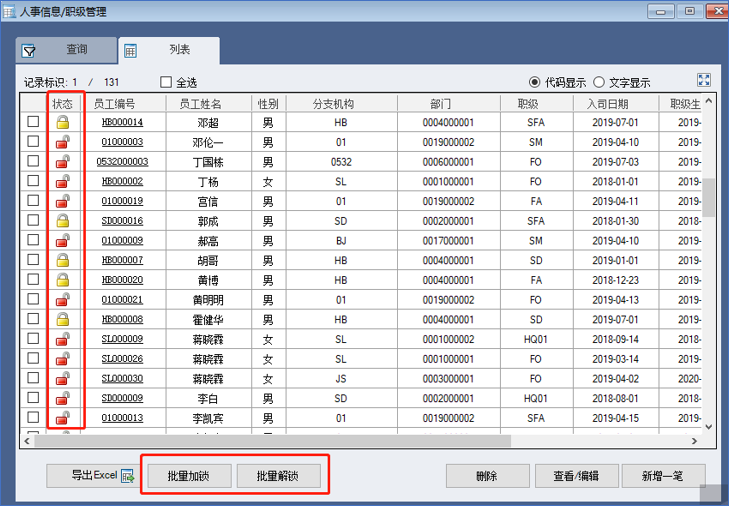The width and height of the screenshot is (729, 506).
Task: Click the red lock status icon for 丁杨
Action: click(62, 181)
